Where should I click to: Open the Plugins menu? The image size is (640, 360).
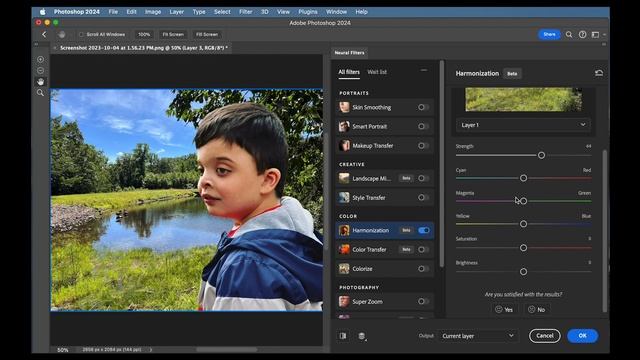(x=308, y=12)
